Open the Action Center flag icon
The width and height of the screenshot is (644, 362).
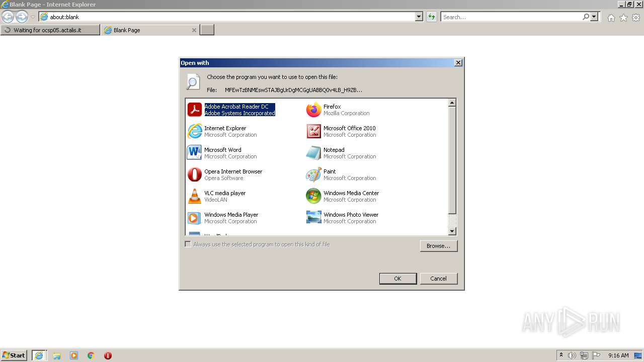click(x=596, y=355)
